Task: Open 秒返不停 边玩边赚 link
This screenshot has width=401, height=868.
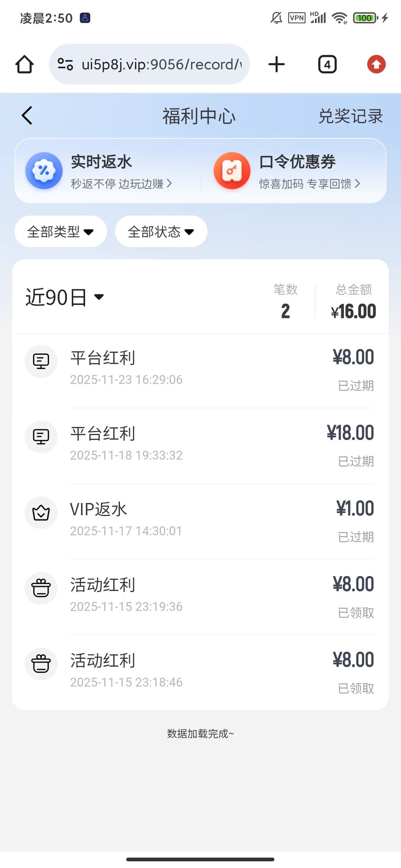Action: coord(121,184)
